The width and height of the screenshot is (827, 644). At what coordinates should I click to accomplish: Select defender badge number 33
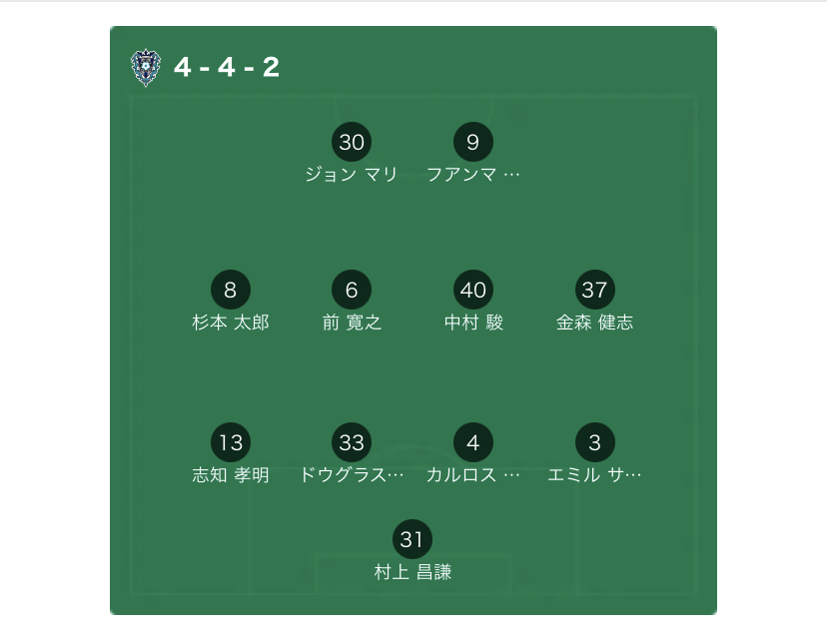point(352,442)
